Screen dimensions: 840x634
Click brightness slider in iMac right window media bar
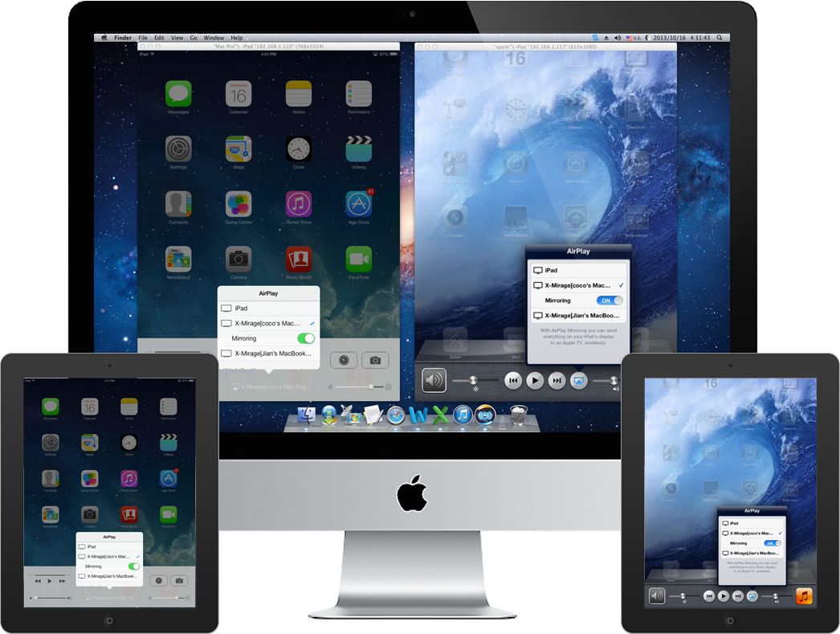[x=475, y=381]
